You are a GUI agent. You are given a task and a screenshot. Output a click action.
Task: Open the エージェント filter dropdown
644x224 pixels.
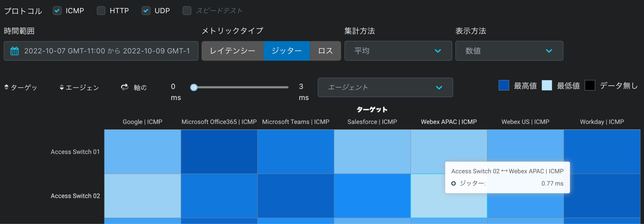(x=385, y=87)
